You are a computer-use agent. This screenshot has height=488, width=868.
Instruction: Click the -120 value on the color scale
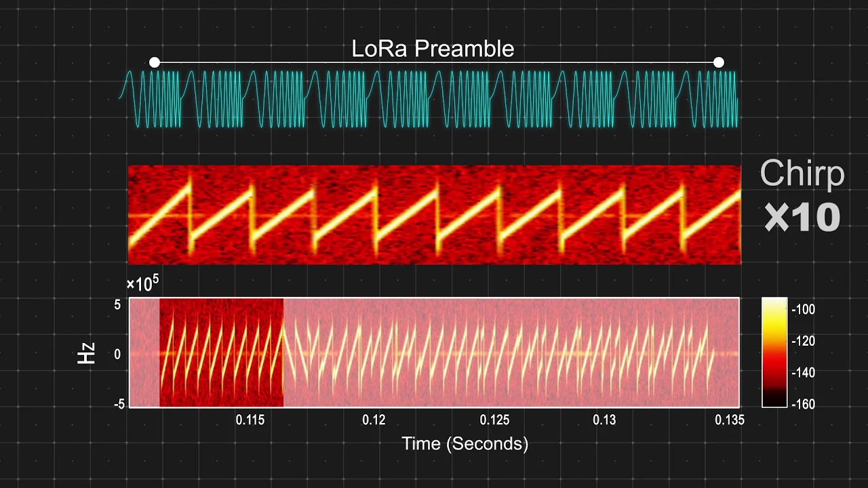point(804,341)
